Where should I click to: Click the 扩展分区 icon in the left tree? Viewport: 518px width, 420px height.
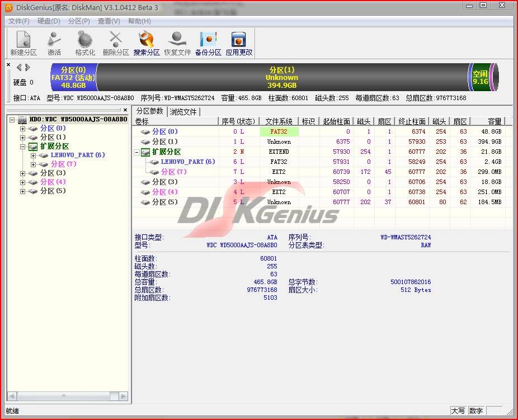coord(33,147)
